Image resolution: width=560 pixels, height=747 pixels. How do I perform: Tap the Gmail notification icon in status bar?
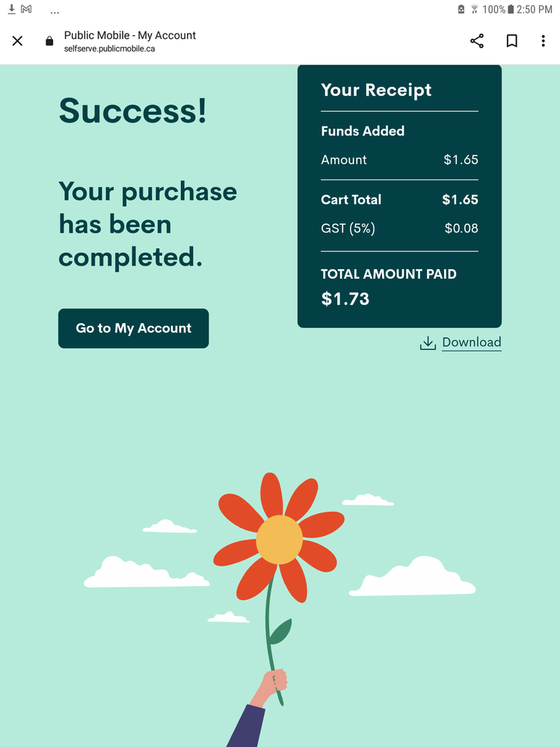click(26, 9)
